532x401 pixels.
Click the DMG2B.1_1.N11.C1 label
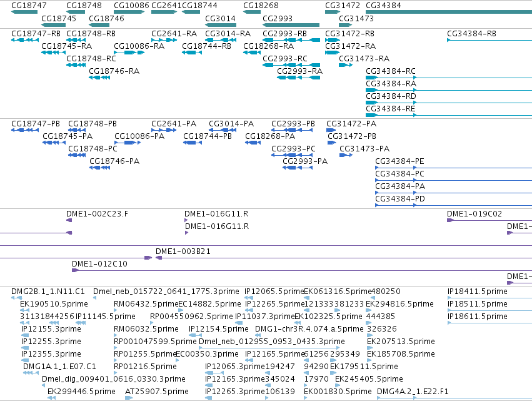[x=48, y=292]
